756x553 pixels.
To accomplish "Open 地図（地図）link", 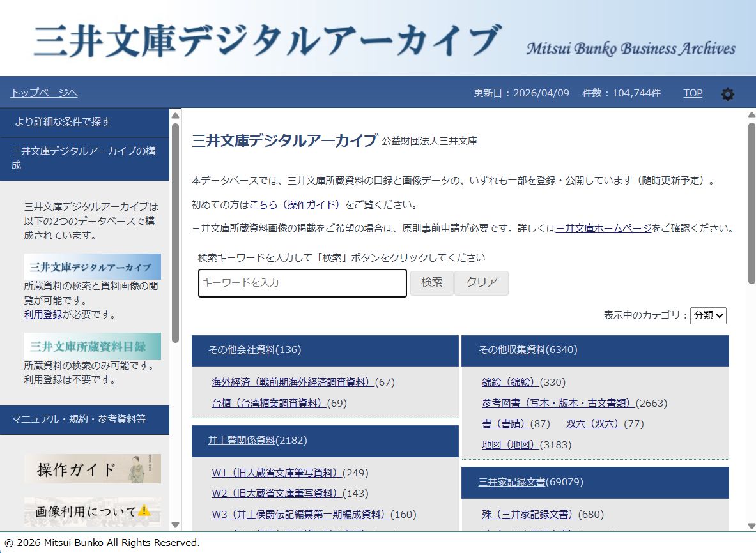I will [x=510, y=444].
